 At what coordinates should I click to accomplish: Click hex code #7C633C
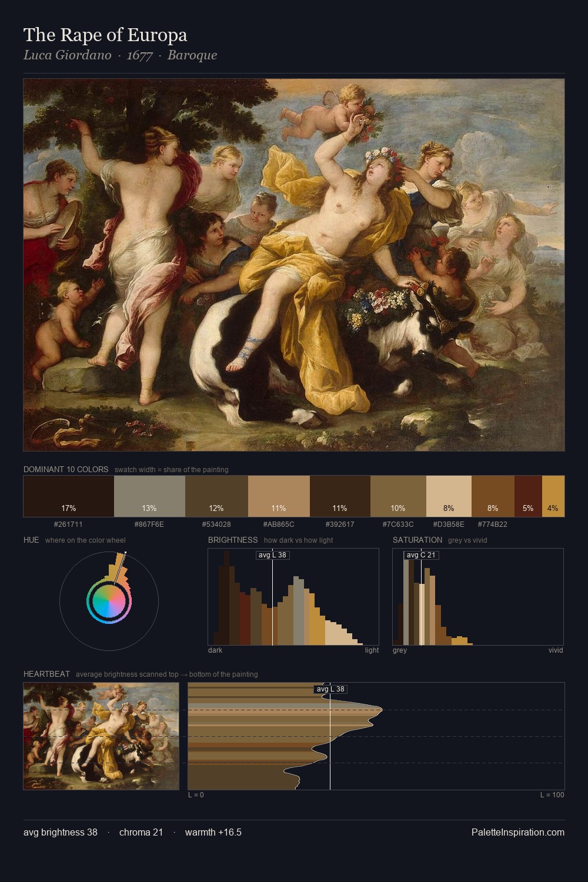(x=398, y=524)
